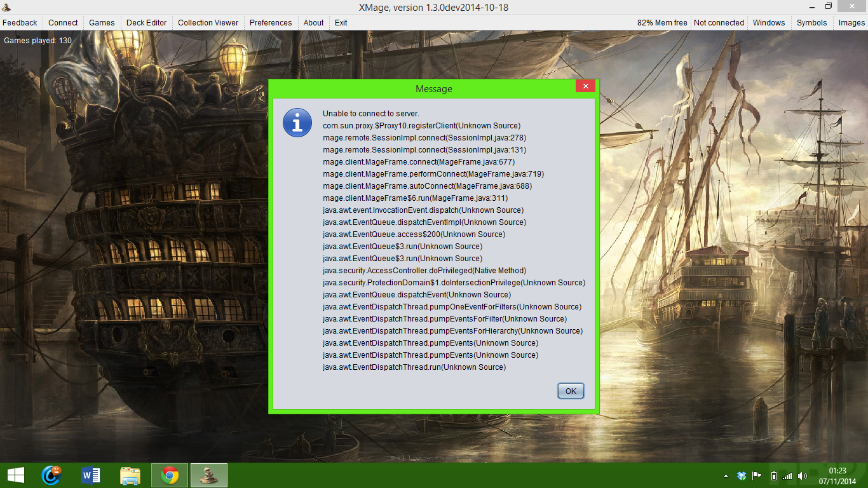Open Microsoft Word from the taskbar
The height and width of the screenshot is (488, 868).
pyautogui.click(x=91, y=475)
